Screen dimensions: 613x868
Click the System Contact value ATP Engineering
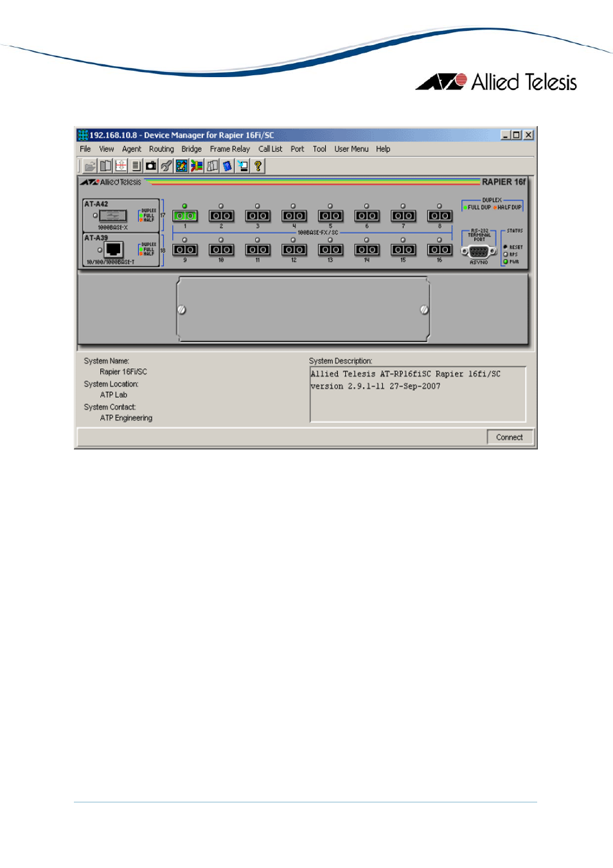[127, 418]
